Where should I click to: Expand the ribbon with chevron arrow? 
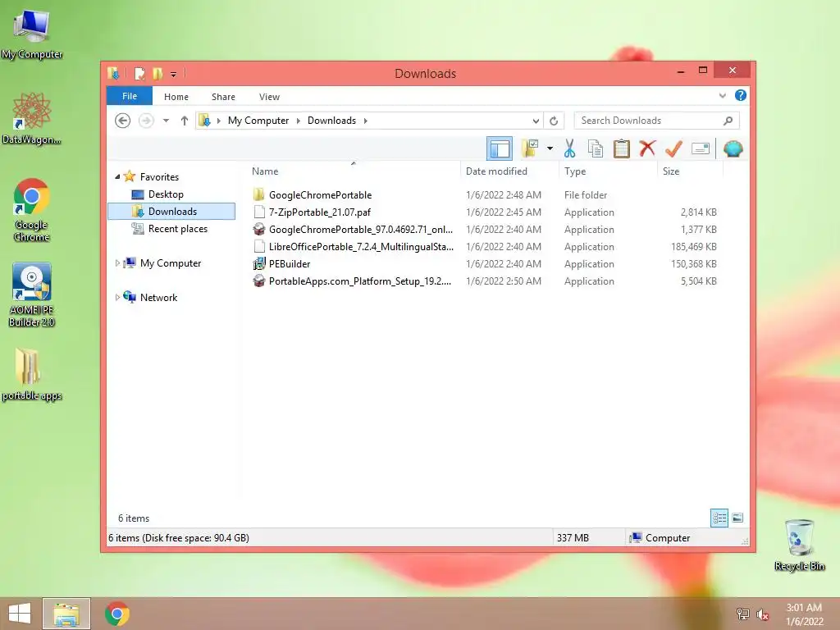click(x=722, y=96)
